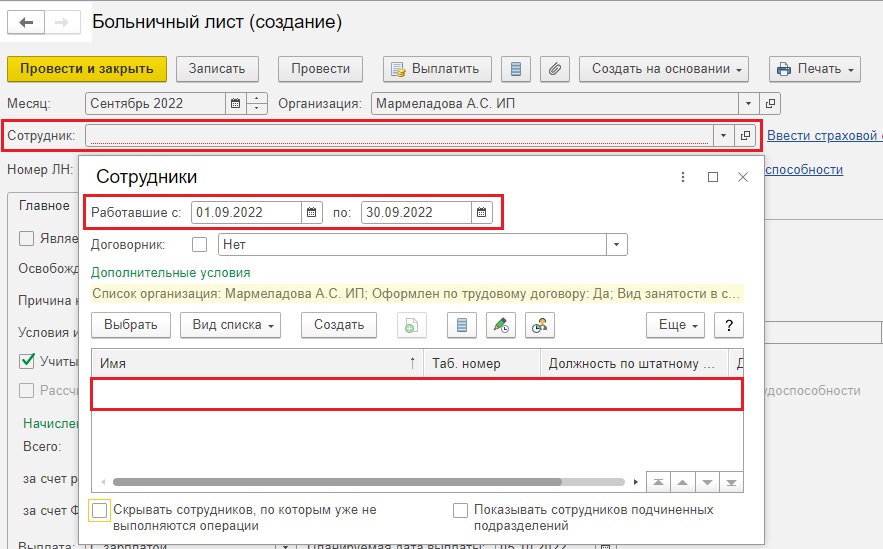Close the Сотрудники dialog
The height and width of the screenshot is (549, 883).
coord(743,177)
